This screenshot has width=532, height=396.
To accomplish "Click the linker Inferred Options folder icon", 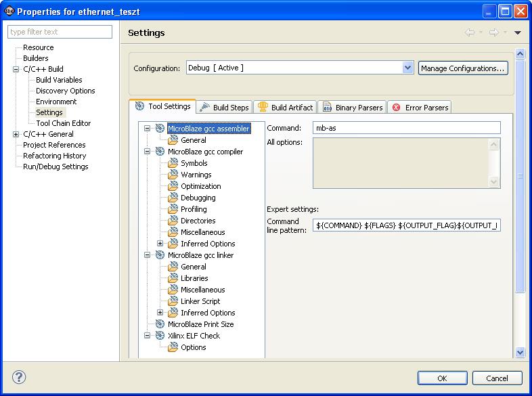I will click(173, 313).
